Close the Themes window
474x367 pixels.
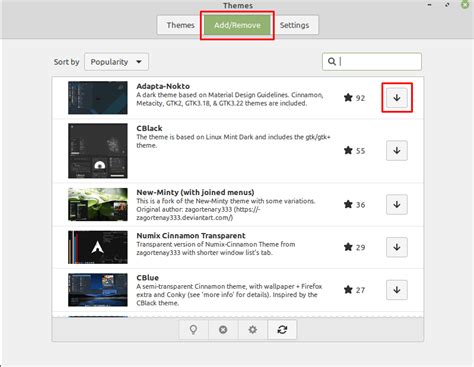[x=465, y=4]
